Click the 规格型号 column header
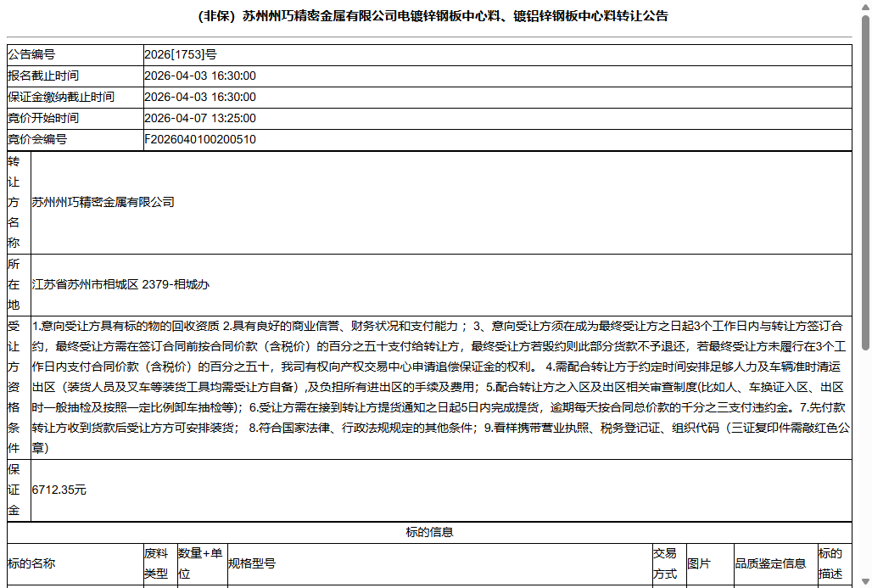The image size is (872, 588). pos(440,564)
